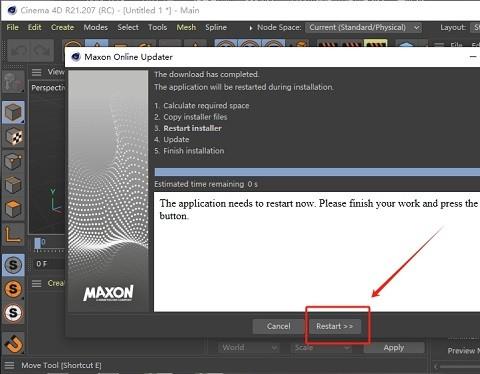The width and height of the screenshot is (480, 374).
Task: Click the bold 'Restart installer' step
Action: [192, 128]
